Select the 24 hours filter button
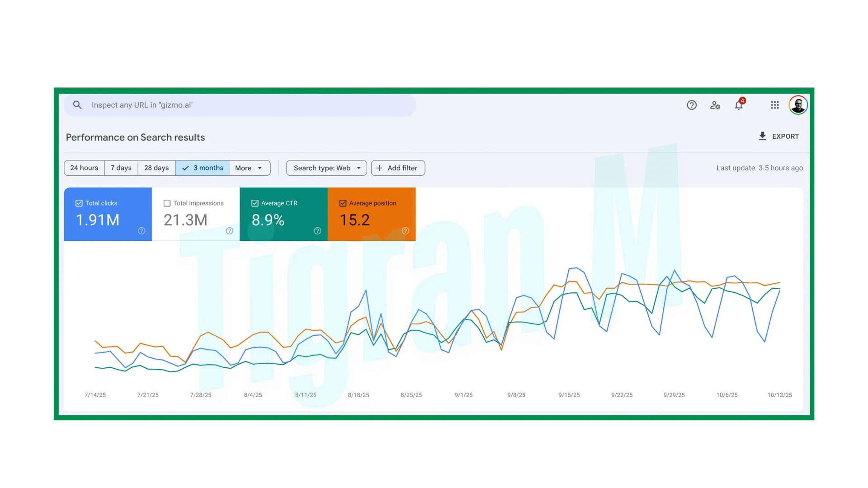 click(84, 168)
